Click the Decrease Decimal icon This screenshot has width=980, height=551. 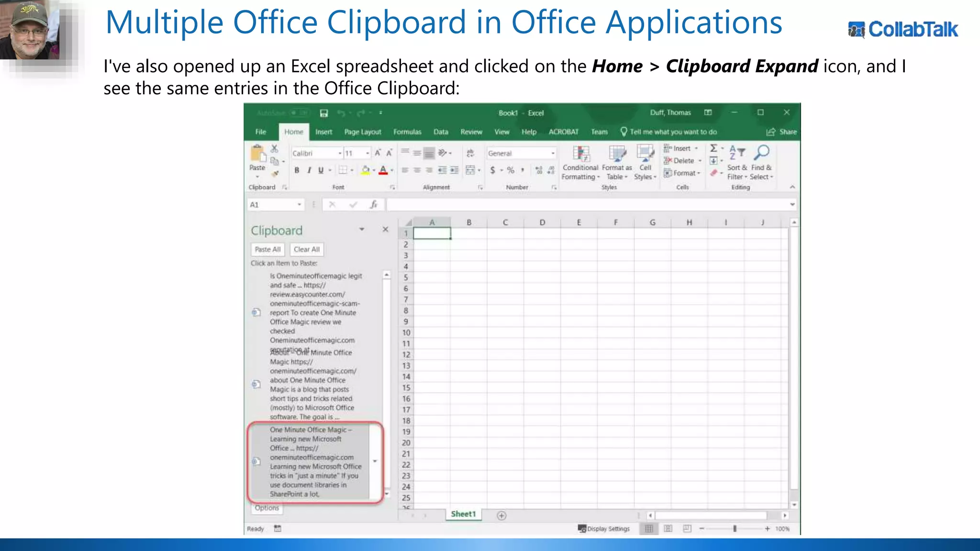[x=551, y=170]
